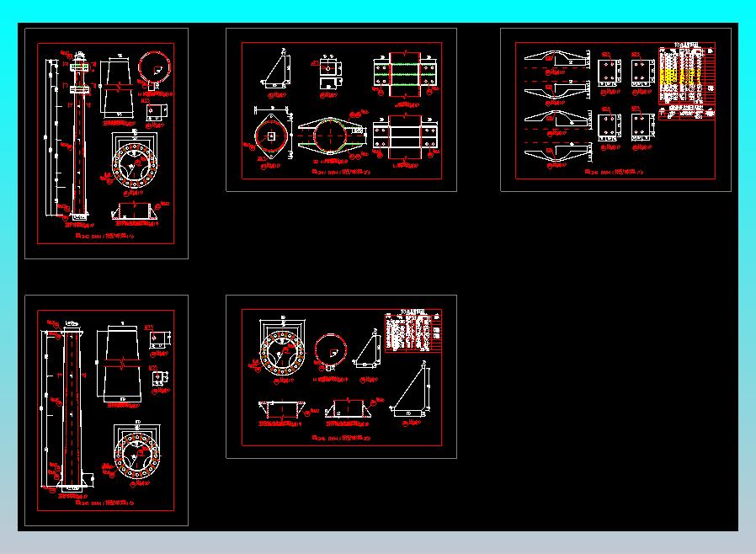Click the diamond-shaped plate with circle in top-middle sheet
The width and height of the screenshot is (756, 554).
pos(272,136)
